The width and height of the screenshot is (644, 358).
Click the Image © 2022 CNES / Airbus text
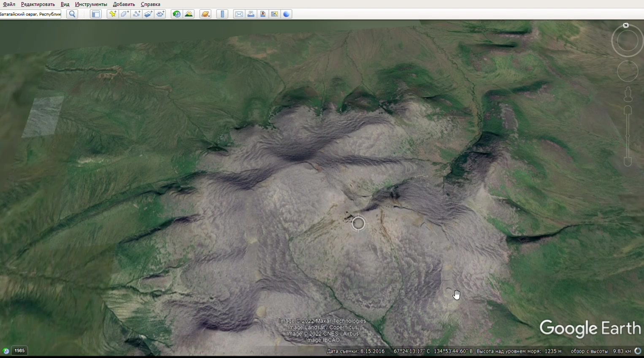click(x=322, y=334)
